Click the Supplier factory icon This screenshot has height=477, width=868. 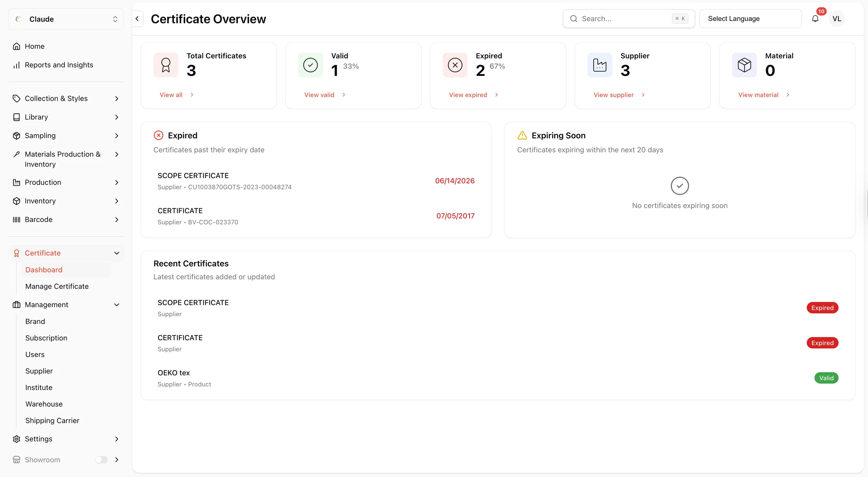pos(600,65)
